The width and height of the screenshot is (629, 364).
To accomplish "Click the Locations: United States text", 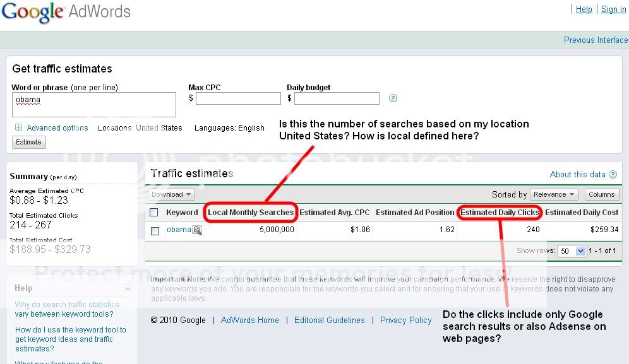I will [x=140, y=128].
